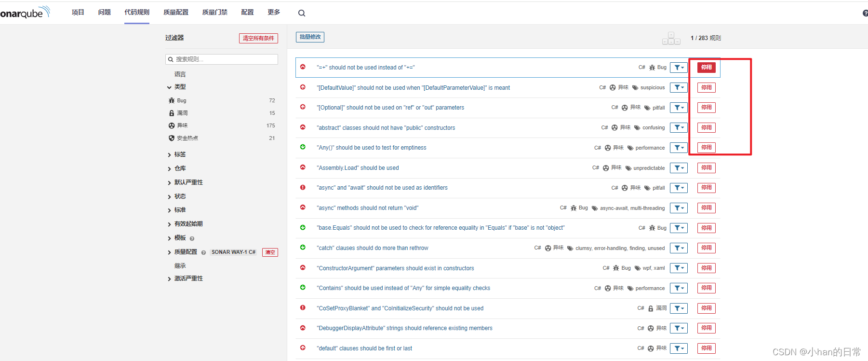This screenshot has height=361, width=868.
Task: Click severity icon for "CoSetProxyBlanket" rule
Action: pos(303,307)
